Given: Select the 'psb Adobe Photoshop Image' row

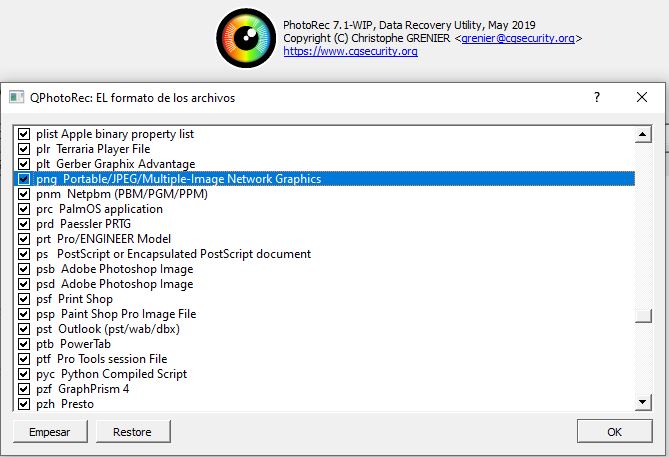Looking at the screenshot, I should tap(324, 269).
